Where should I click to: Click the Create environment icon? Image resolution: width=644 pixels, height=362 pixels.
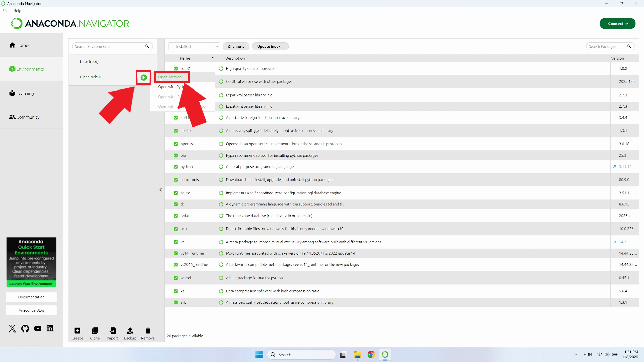pos(77,331)
